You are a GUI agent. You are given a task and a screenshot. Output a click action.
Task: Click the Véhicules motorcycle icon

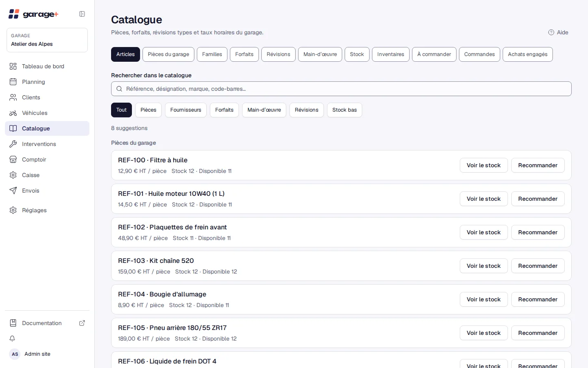tap(13, 113)
